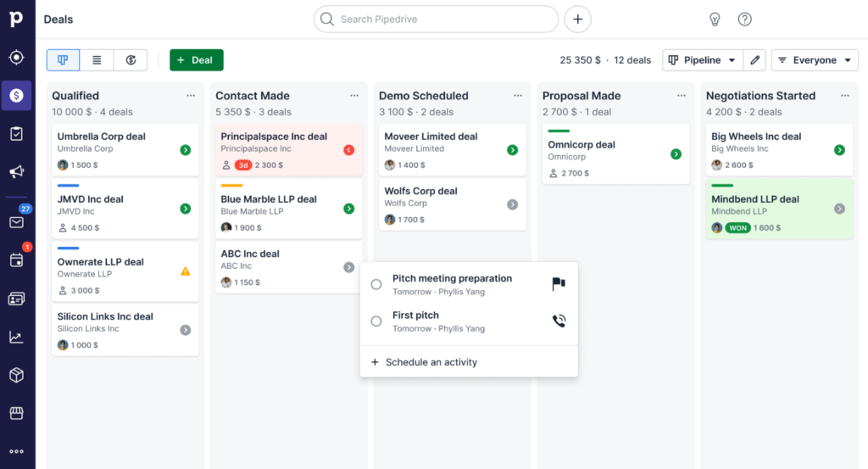Click warning triangle on Ownerate LLP deal

[x=186, y=271]
